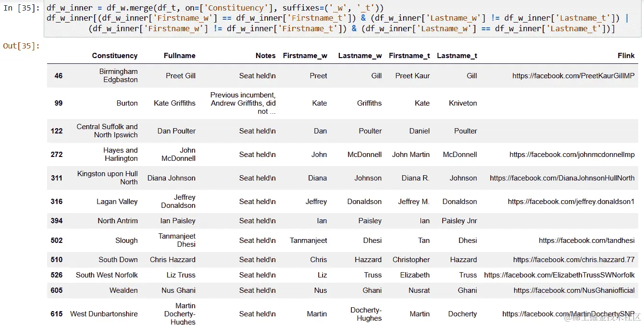The height and width of the screenshot is (325, 644).
Task: Select the In [35] prompt label
Action: (22, 8)
